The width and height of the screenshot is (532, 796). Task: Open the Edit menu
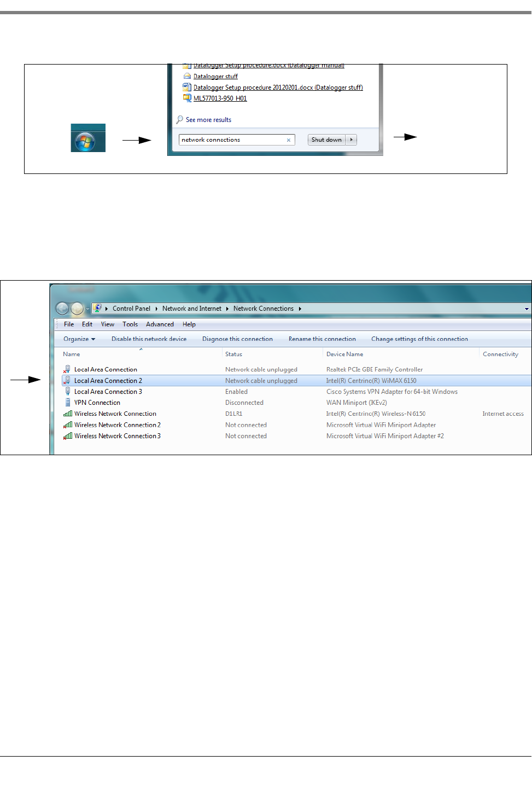click(x=87, y=324)
